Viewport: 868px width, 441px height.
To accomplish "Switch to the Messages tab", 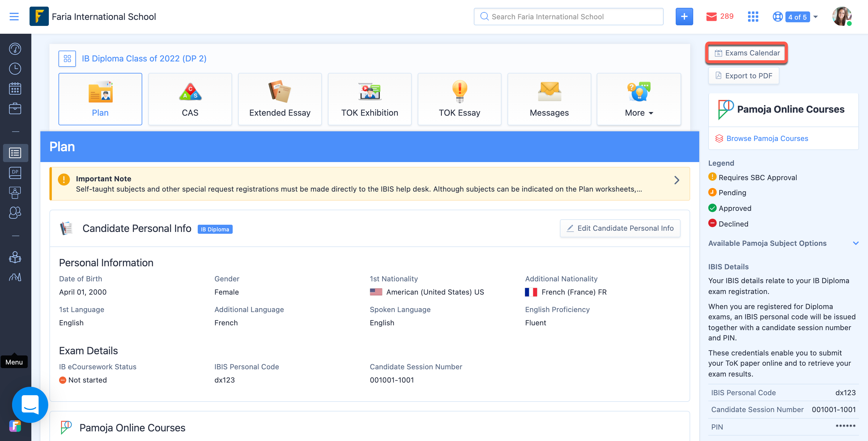I will point(549,99).
